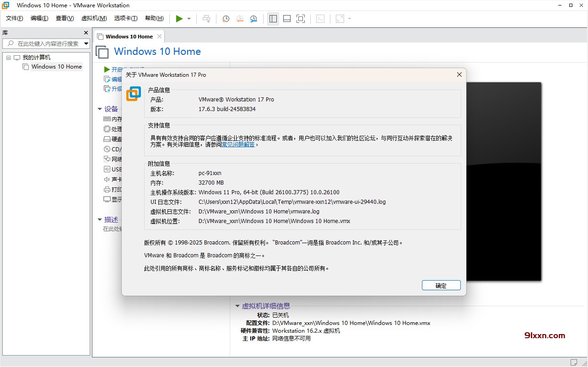Click the memory value 32700 MB

tap(212, 183)
